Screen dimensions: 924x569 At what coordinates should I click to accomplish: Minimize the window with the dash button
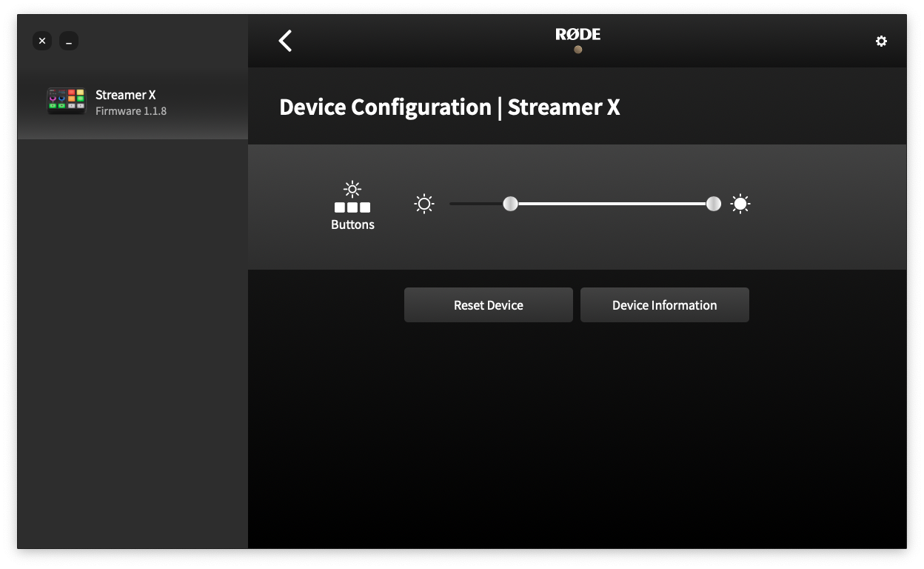click(x=69, y=41)
